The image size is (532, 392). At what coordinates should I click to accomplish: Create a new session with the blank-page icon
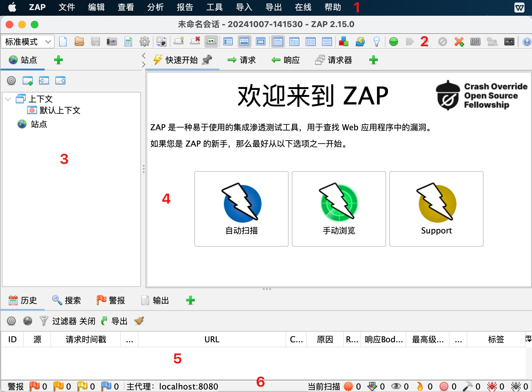[x=63, y=42]
